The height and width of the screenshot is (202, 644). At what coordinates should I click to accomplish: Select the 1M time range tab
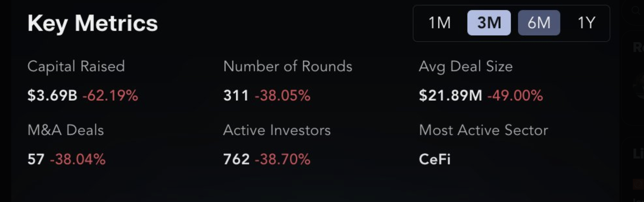pyautogui.click(x=439, y=23)
